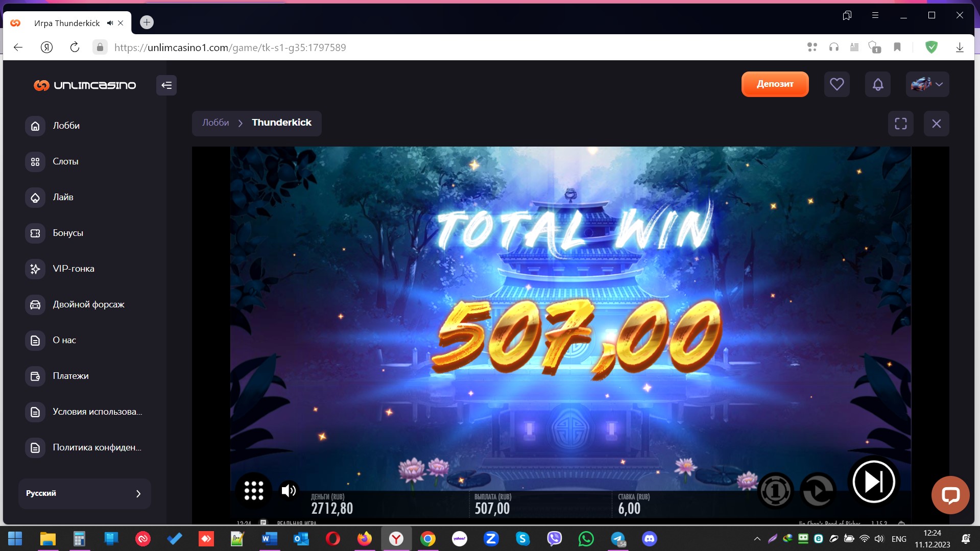Screen dimensions: 980x551
Task: Click the Unlimcasino logo
Action: (x=85, y=85)
